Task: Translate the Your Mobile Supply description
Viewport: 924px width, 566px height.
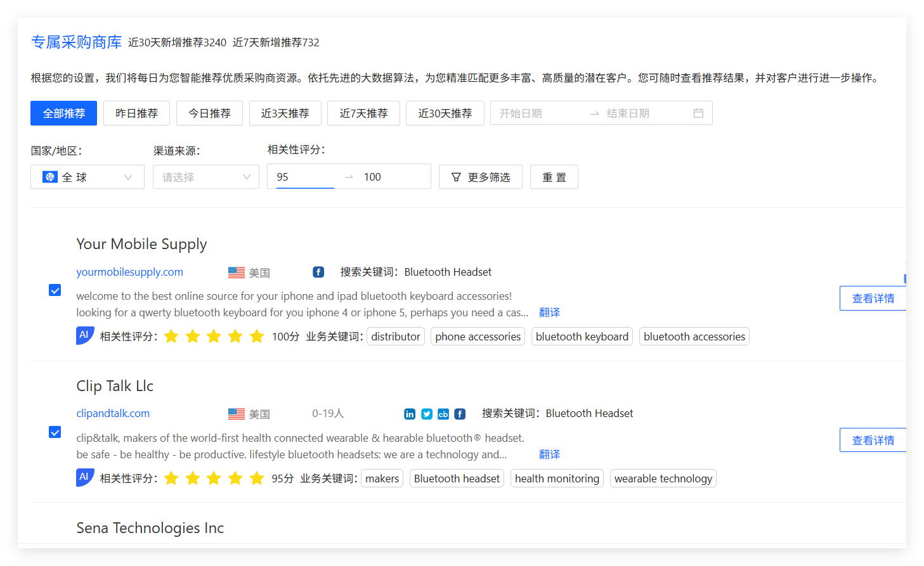Action: pos(549,312)
